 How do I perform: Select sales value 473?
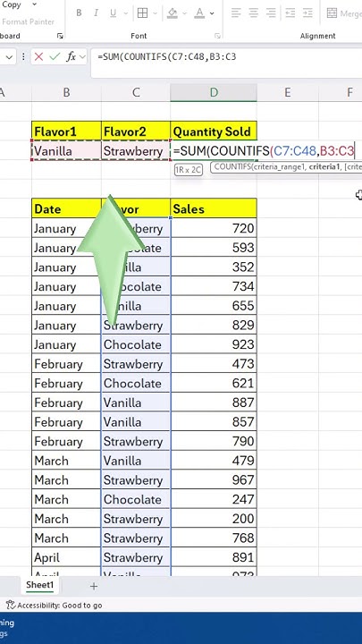point(214,364)
